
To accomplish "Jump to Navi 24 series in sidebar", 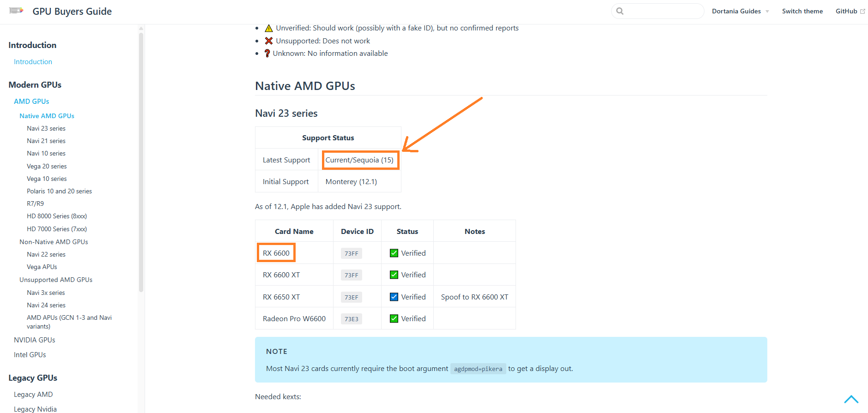I will (x=46, y=305).
